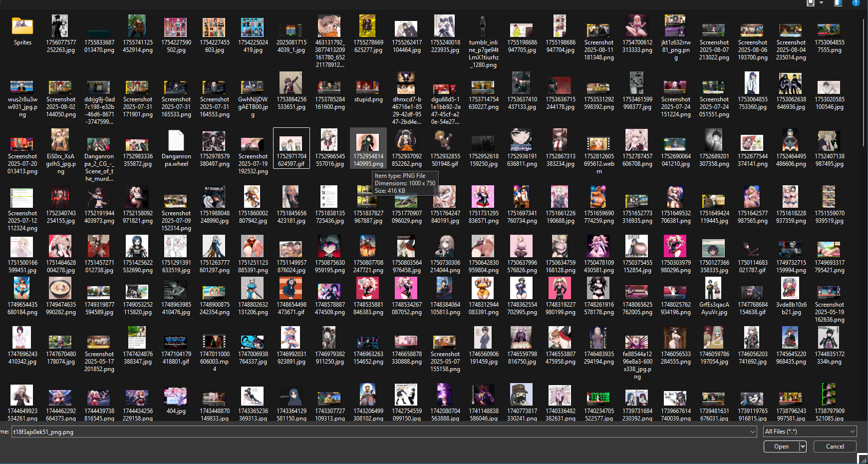Screen dimensions: 868x464
Task: Select Screenshot 2025-08-11 181348.png
Action: (x=599, y=30)
